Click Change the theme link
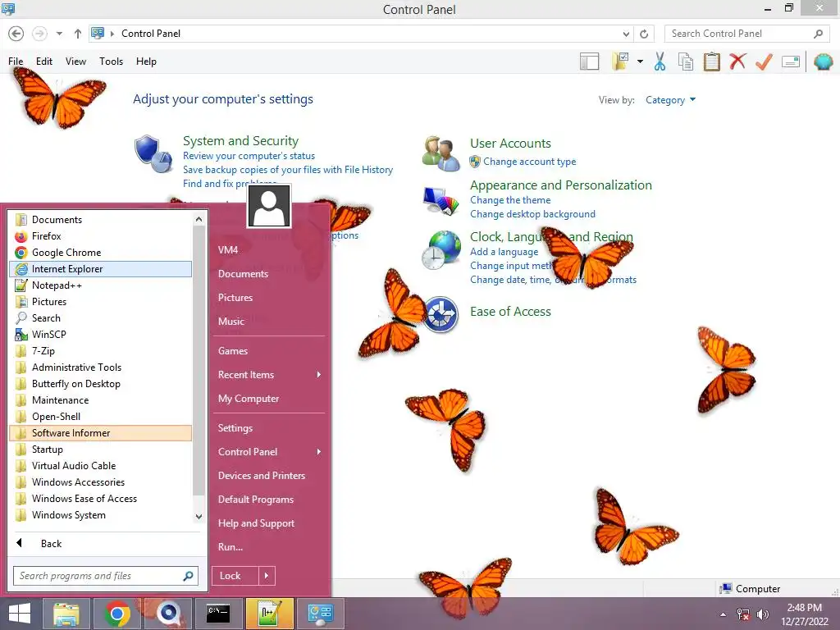The image size is (840, 630). 510,200
